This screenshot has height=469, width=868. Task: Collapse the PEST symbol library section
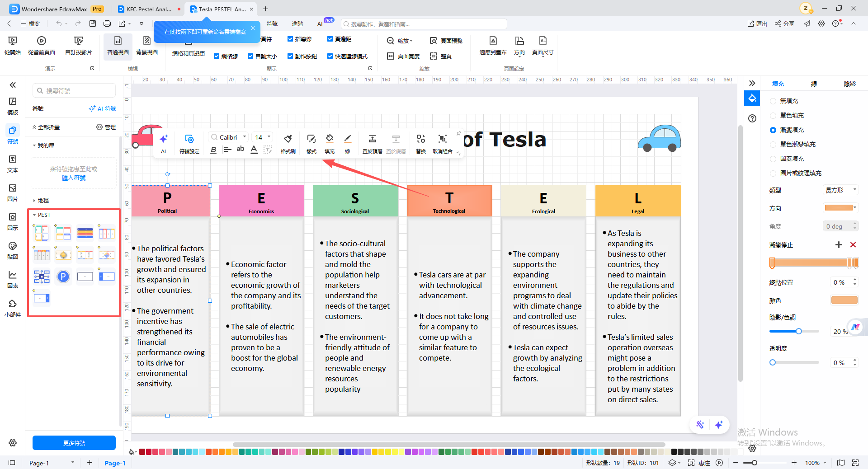(x=34, y=215)
